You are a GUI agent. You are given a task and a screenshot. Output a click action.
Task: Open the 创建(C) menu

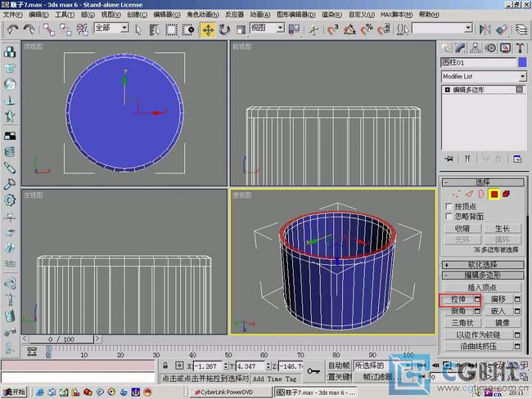tap(137, 15)
